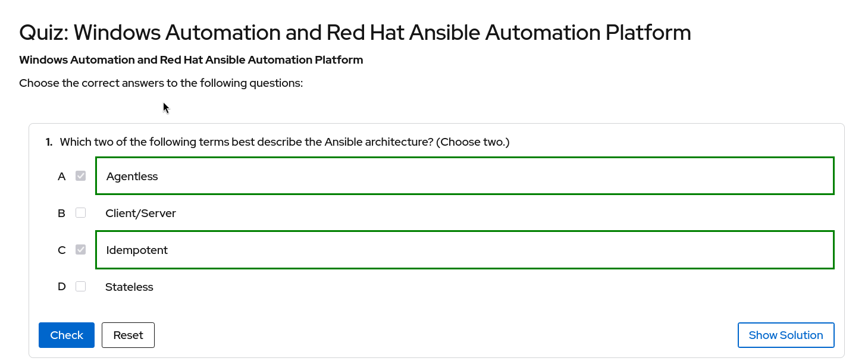This screenshot has width=868, height=361.
Task: Toggle checkbox for answer A
Action: point(81,176)
